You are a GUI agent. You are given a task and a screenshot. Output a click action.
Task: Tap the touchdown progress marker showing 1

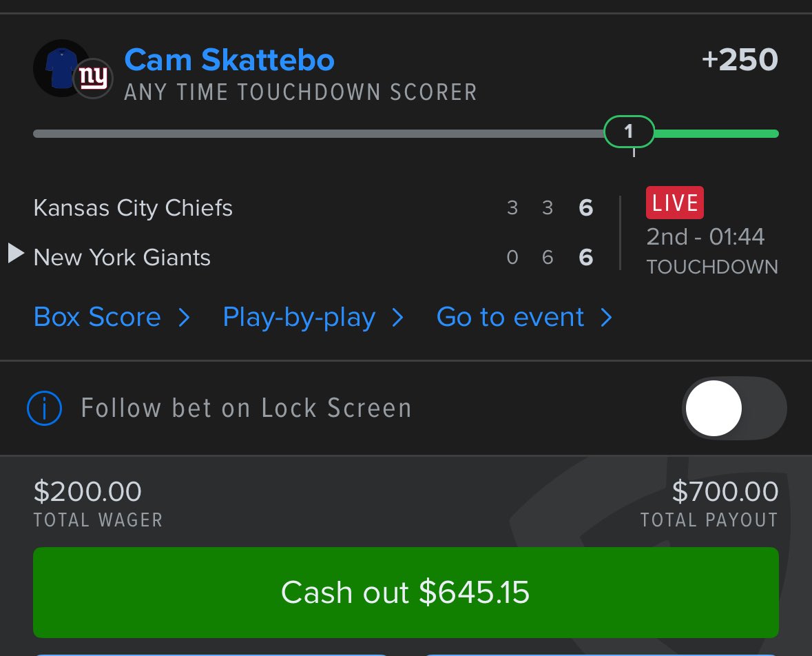pos(628,132)
